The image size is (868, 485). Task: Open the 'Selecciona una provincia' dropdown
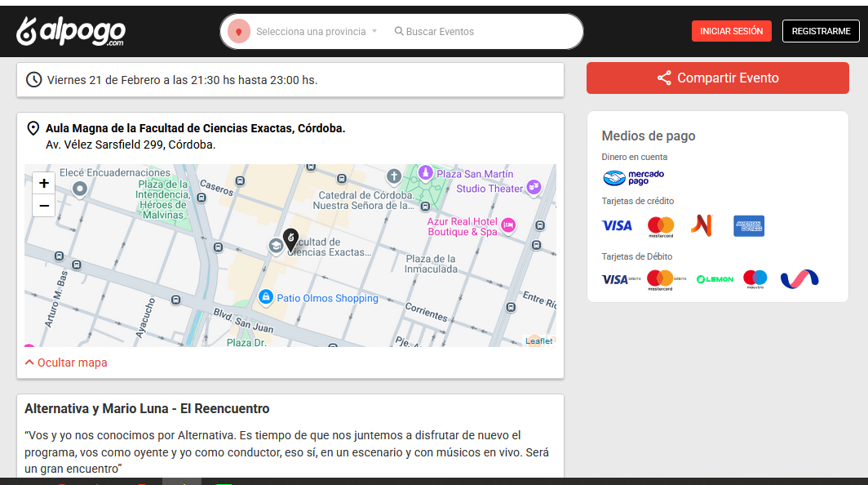tap(317, 32)
